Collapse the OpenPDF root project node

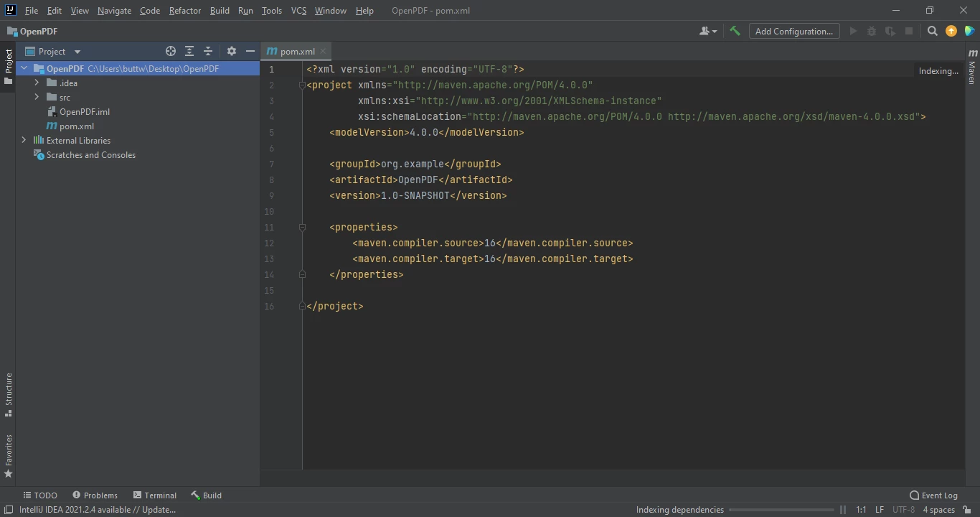point(24,69)
